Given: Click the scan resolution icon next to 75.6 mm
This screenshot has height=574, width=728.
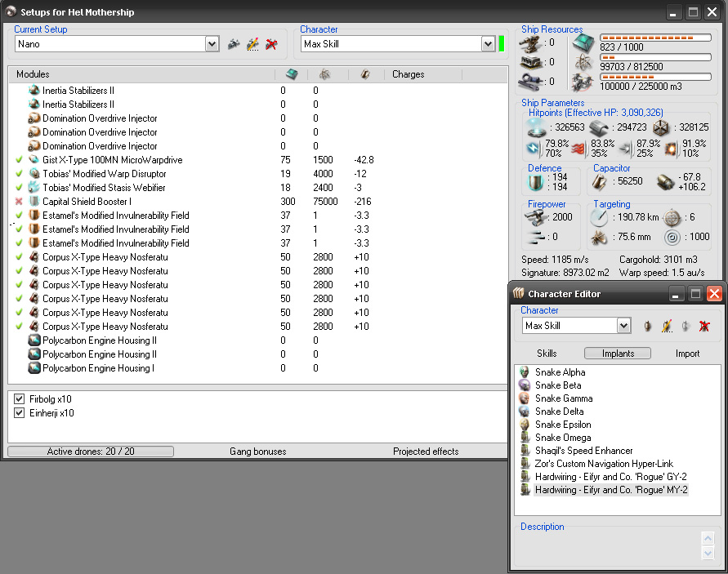Looking at the screenshot, I should pos(600,238).
